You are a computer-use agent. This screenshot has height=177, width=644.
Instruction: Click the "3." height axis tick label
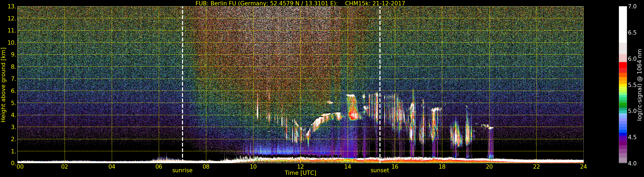(x=13, y=127)
